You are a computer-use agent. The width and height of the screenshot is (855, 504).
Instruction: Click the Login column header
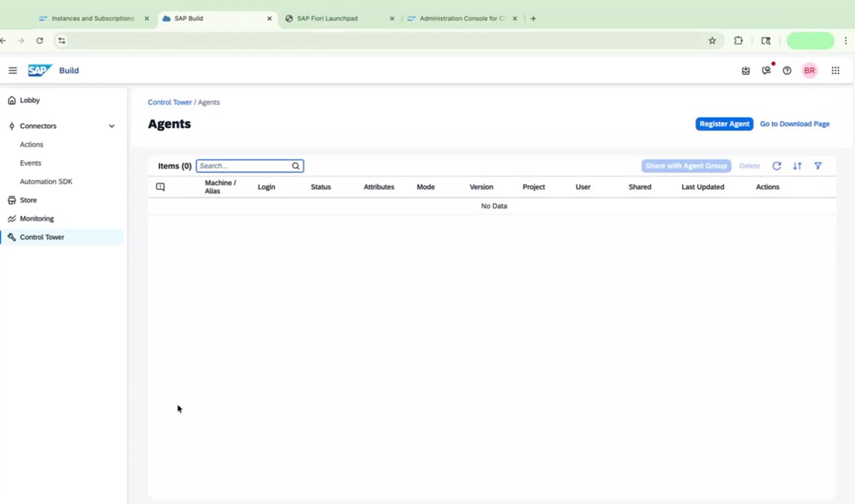pyautogui.click(x=266, y=187)
